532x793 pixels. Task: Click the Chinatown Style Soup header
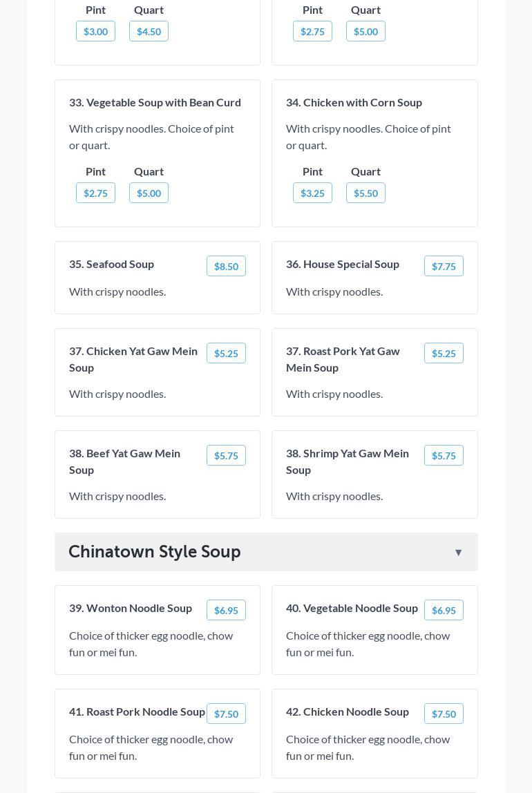point(155,552)
